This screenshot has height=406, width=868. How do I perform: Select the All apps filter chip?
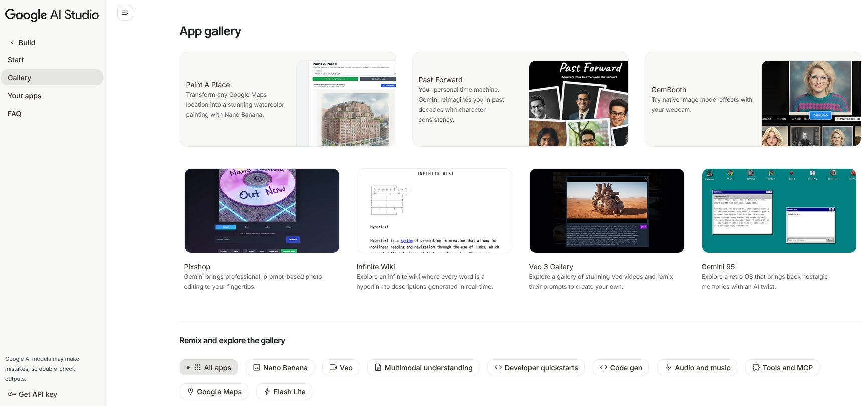208,367
